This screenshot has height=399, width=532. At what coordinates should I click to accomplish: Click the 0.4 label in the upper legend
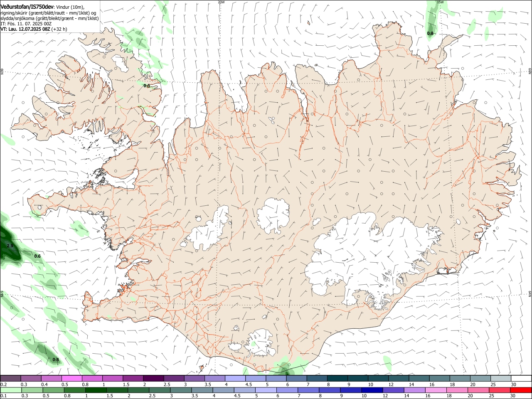click(x=44, y=384)
